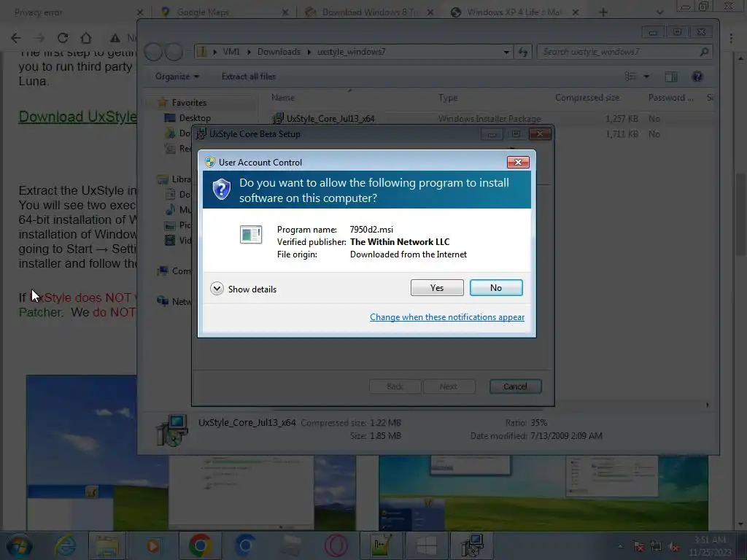Click system tray volume icon
The height and width of the screenshot is (560, 747).
673,546
